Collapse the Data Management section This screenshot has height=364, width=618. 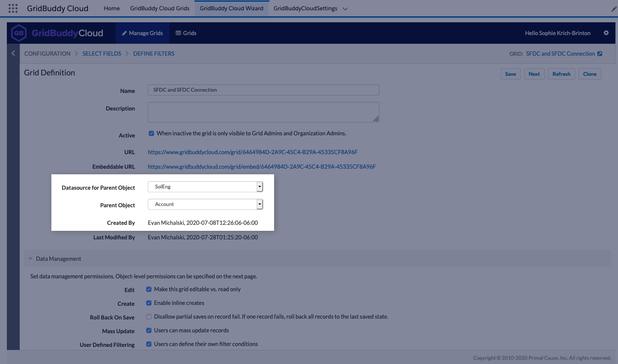tap(30, 259)
